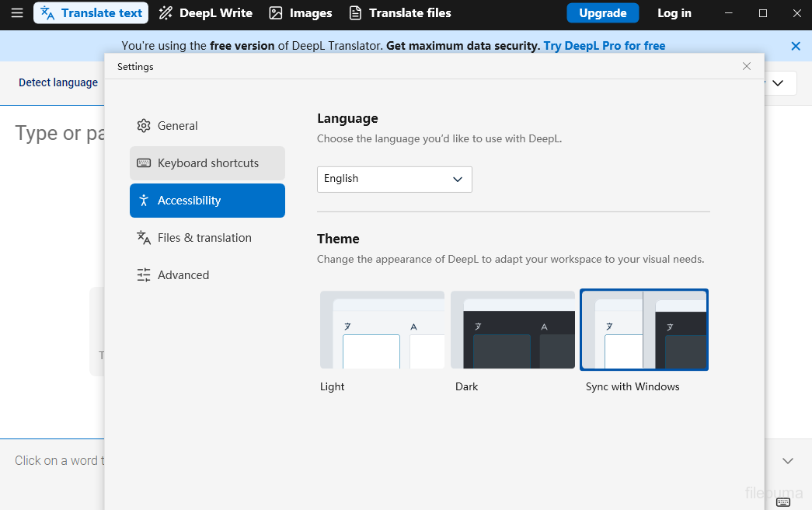This screenshot has height=510, width=812.
Task: Select the Dark theme
Action: click(512, 330)
